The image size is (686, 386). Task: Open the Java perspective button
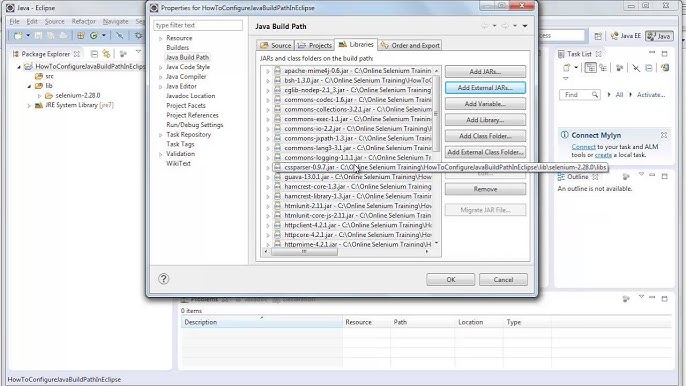click(659, 36)
